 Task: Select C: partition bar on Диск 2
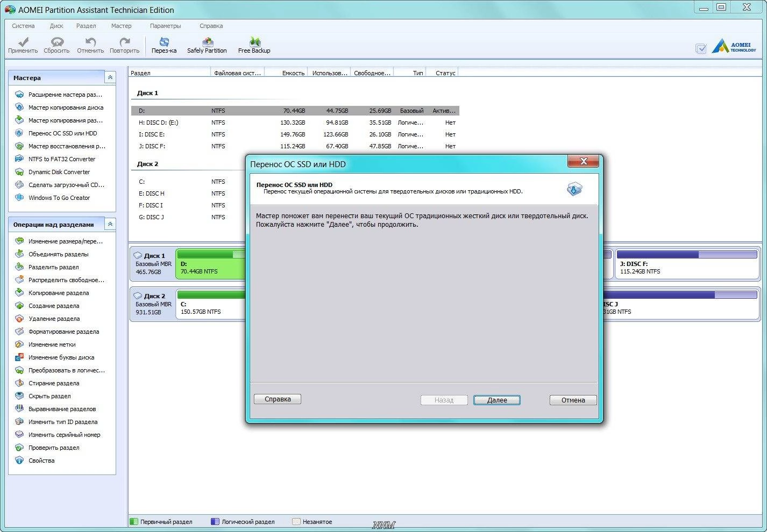[211, 304]
